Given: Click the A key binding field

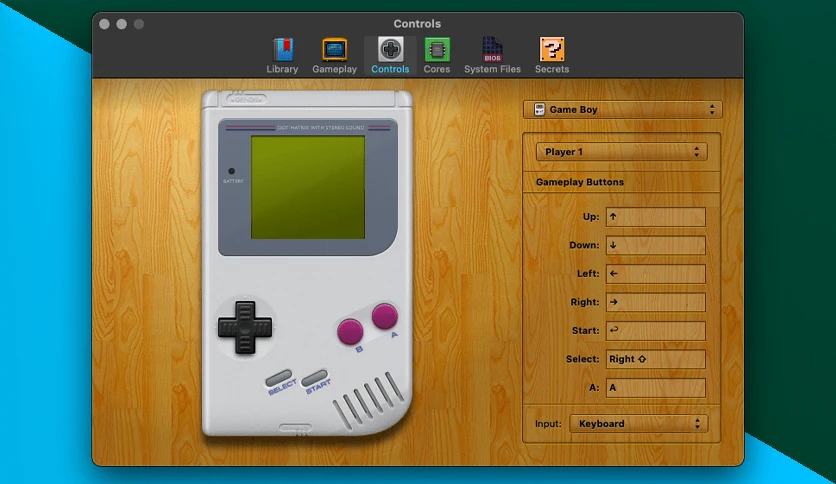Looking at the screenshot, I should click(x=656, y=388).
